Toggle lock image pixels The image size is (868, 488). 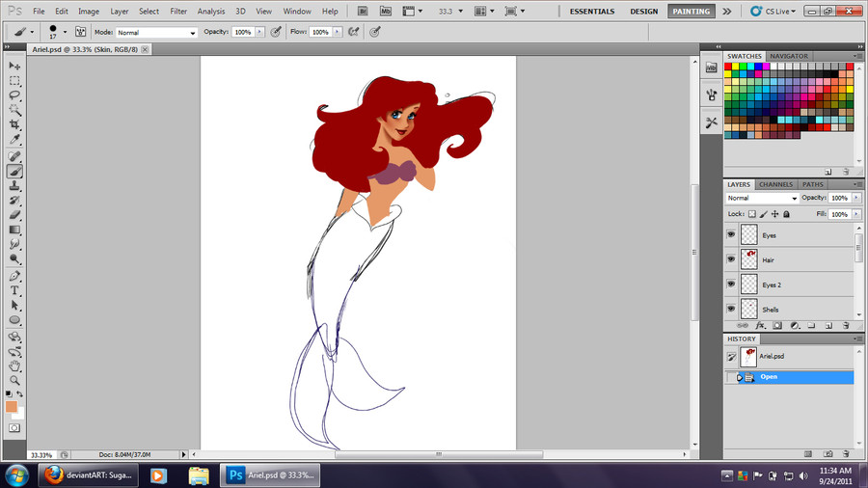(x=764, y=214)
